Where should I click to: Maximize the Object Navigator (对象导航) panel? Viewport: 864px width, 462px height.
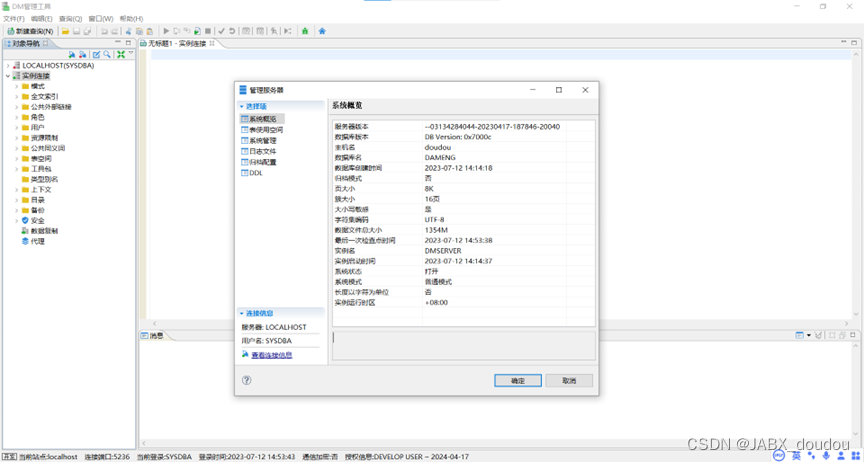[128, 42]
